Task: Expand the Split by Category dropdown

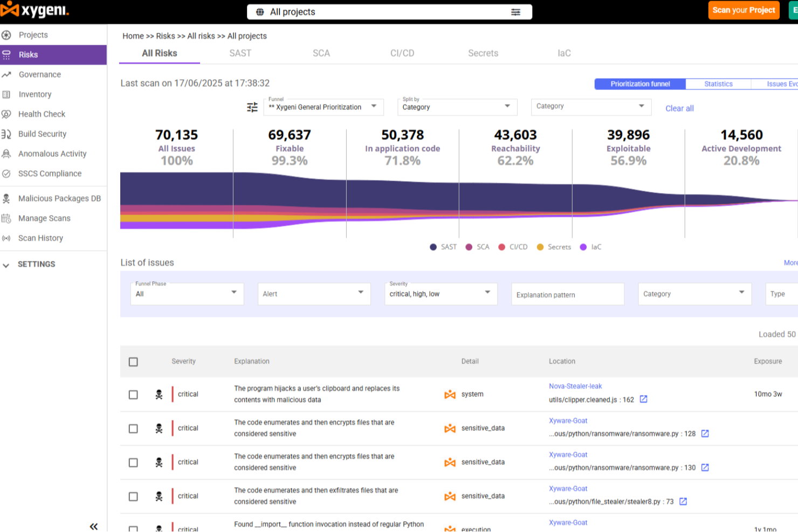Action: (x=457, y=107)
